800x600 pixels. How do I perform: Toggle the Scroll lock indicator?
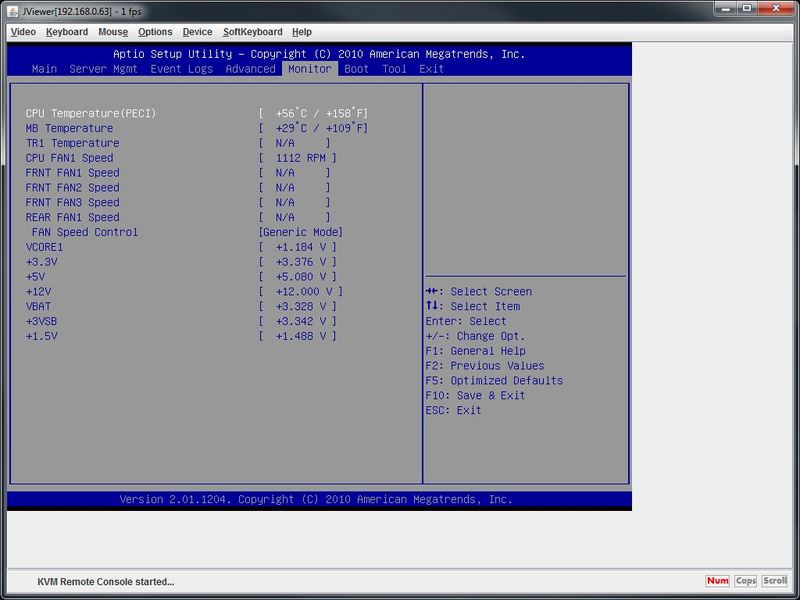coord(775,581)
